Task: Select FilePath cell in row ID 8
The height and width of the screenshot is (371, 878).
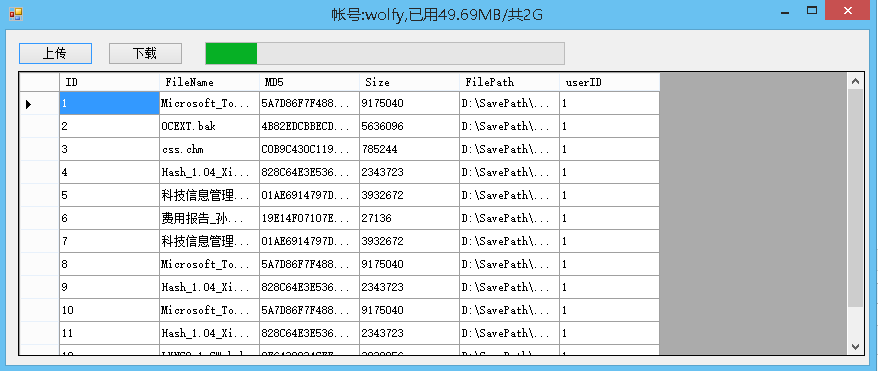Action: 510,264
